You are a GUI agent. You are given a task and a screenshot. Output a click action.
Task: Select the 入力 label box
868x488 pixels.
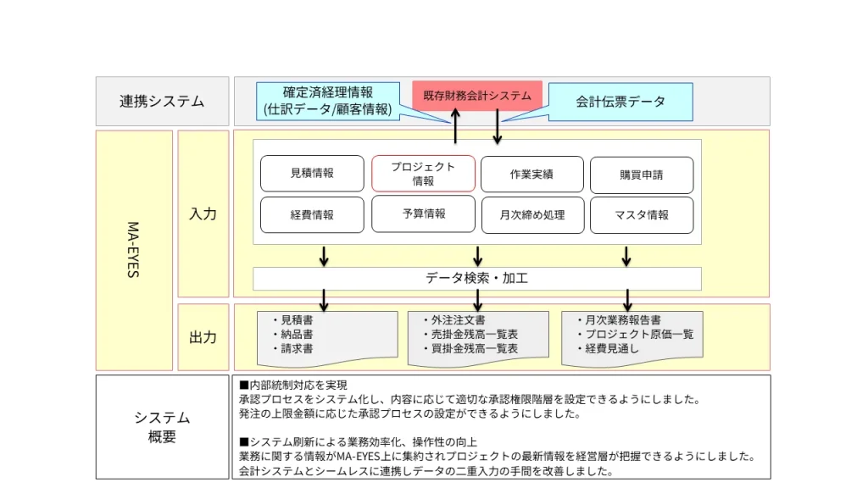click(x=203, y=213)
